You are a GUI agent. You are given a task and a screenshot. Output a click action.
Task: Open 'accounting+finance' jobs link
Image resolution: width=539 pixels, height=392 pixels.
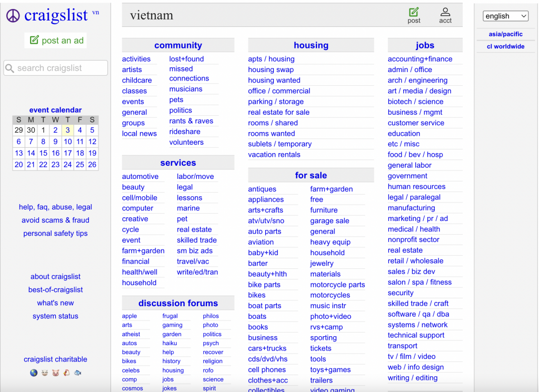[420, 59]
